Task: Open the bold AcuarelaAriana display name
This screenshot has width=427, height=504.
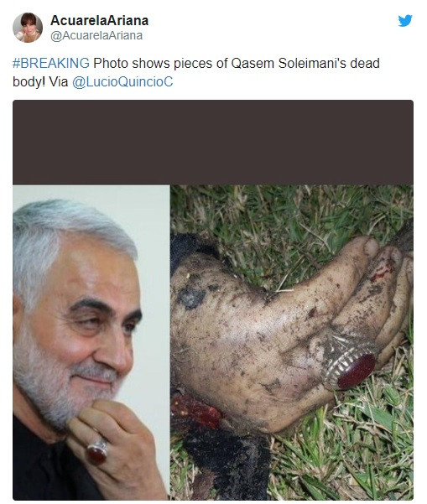Action: 99,21
